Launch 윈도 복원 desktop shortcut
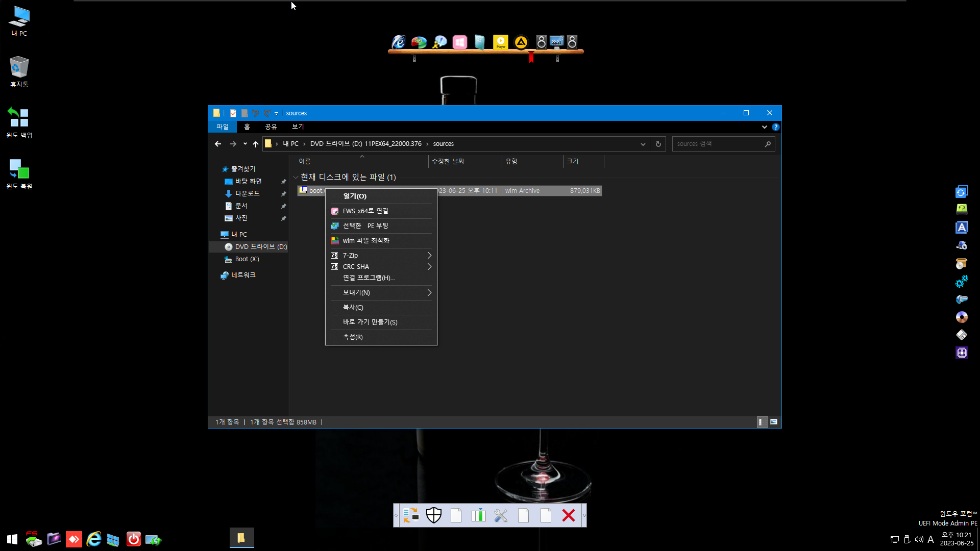The image size is (980, 551). click(19, 173)
